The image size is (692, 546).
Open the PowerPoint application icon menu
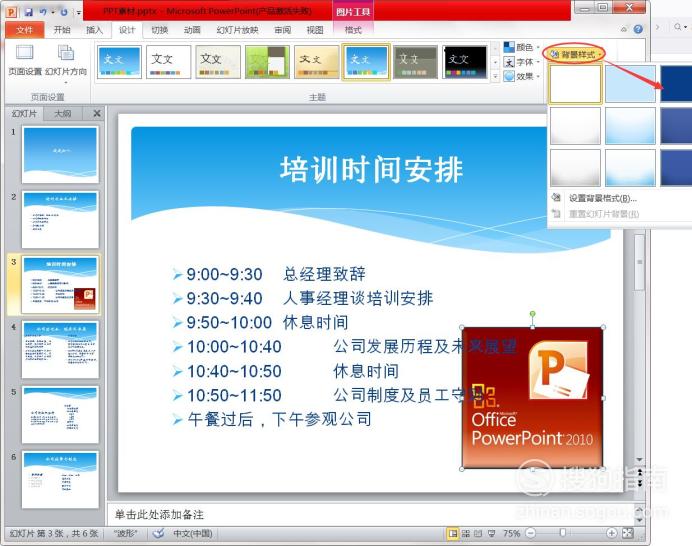pos(11,11)
